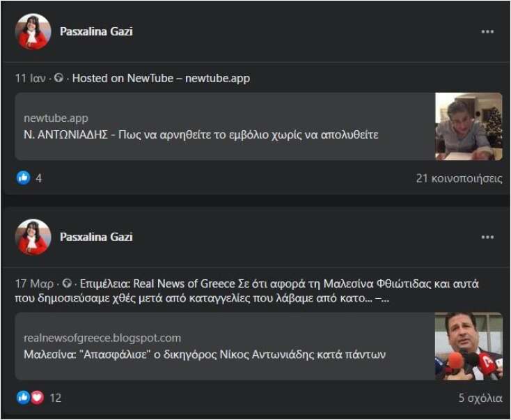This screenshot has height=420, width=511.
Task: Open the 21 κοινοποιήσεις shares list
Action: [459, 178]
